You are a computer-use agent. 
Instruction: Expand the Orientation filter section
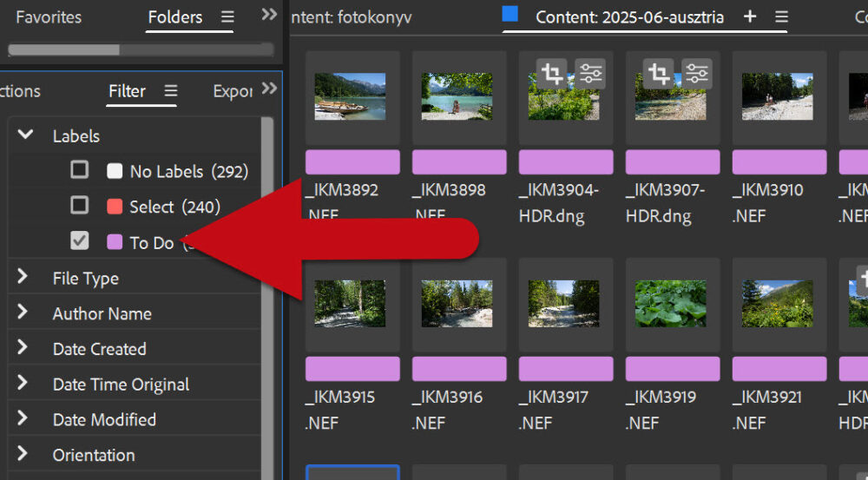(x=23, y=453)
